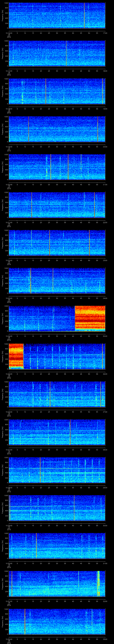Image resolution: width=114 pixels, height=644 pixels.
Task: Select red line near 14s in 10:21 spectrogram
Action: 32,205
